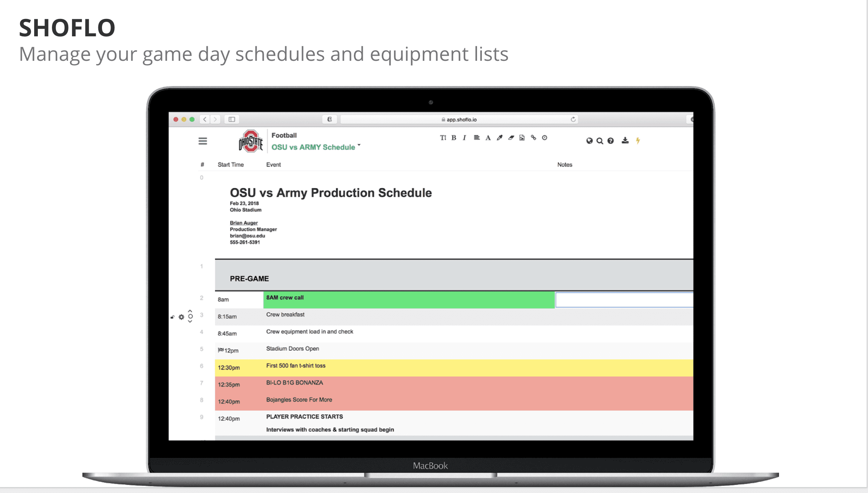This screenshot has width=868, height=493.
Task: Click the flag icon beside 12pm
Action: 221,350
